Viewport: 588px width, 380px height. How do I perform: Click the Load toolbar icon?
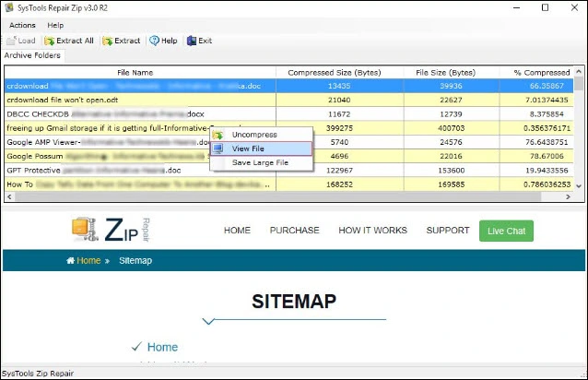11,41
